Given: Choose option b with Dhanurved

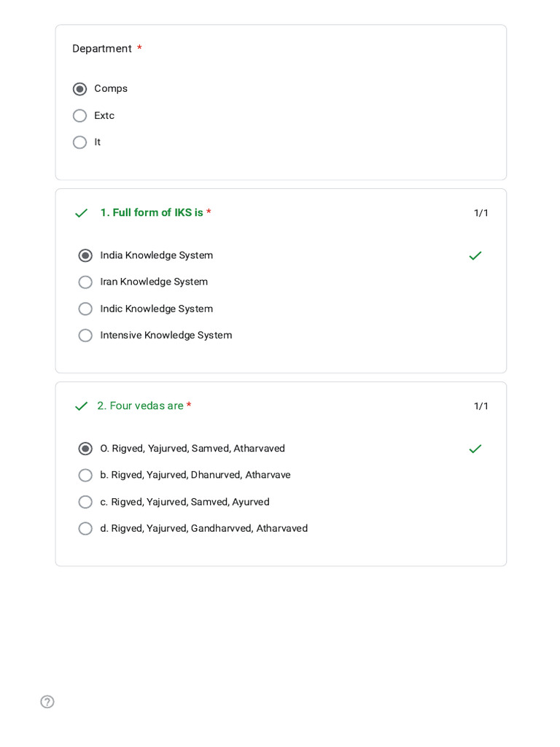Looking at the screenshot, I should [85, 476].
